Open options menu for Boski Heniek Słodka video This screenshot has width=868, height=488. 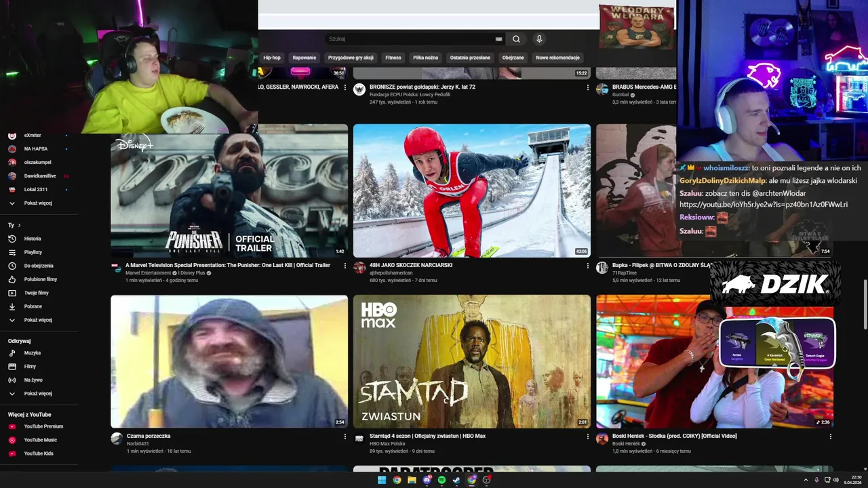point(831,436)
